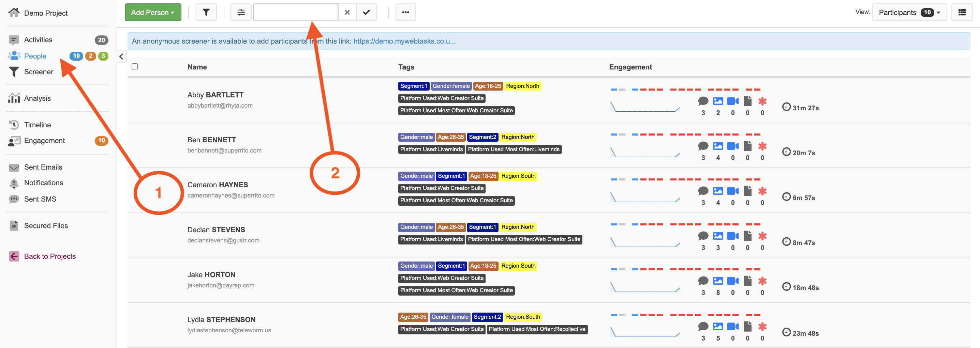
Task: Clear the search with the X icon
Action: point(347,13)
